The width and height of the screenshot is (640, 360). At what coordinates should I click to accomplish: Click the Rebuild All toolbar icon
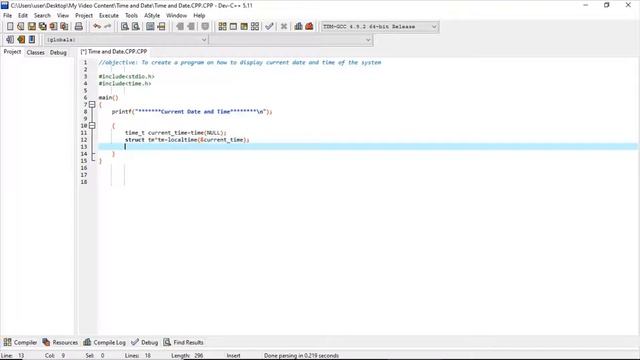tap(255, 27)
